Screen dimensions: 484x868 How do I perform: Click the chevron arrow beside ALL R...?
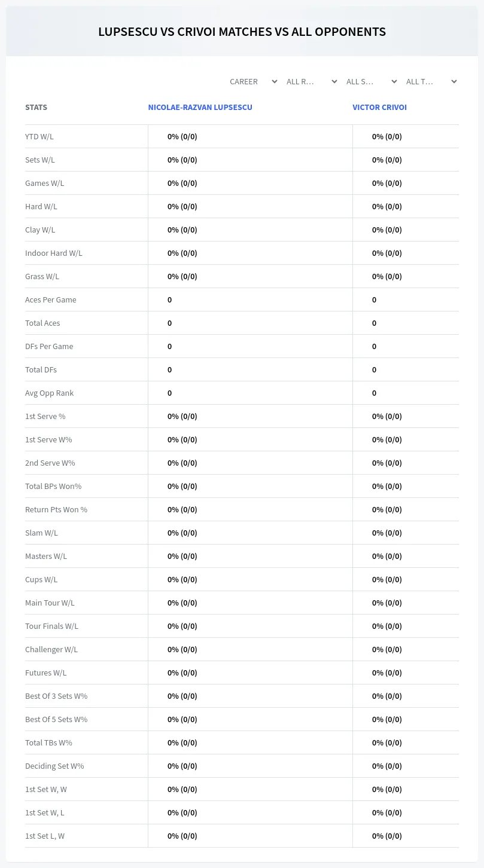pos(334,81)
